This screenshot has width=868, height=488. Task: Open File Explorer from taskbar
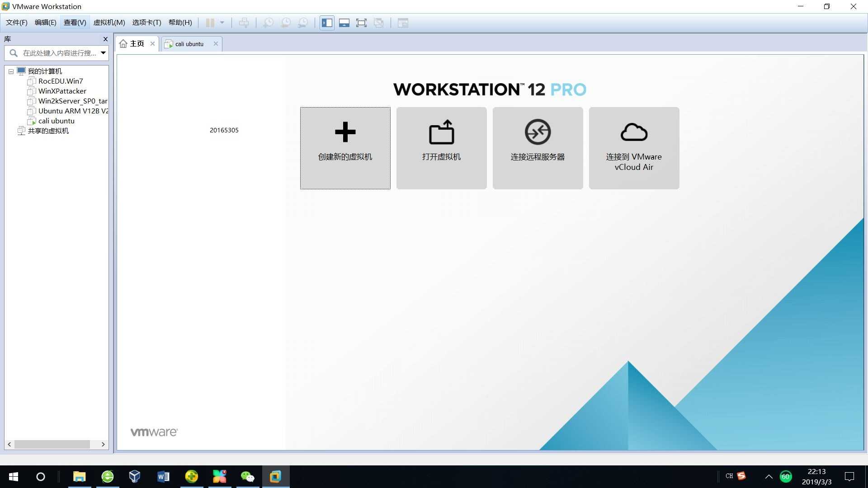80,477
